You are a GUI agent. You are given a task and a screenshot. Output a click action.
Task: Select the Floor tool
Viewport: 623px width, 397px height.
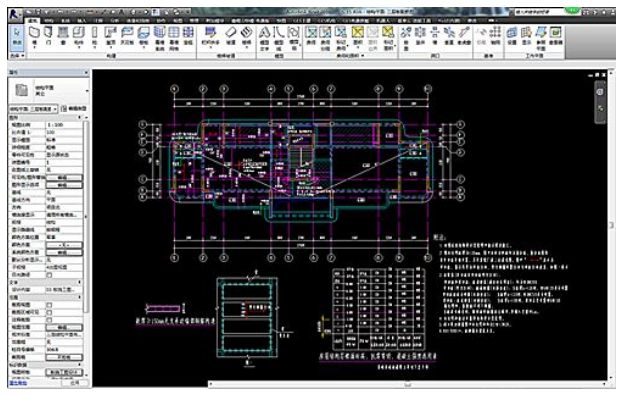click(x=143, y=37)
